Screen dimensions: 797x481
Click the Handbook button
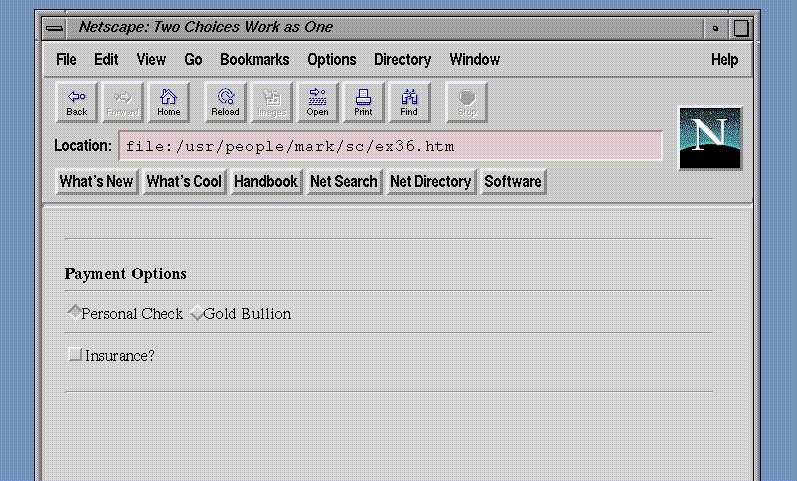265,182
